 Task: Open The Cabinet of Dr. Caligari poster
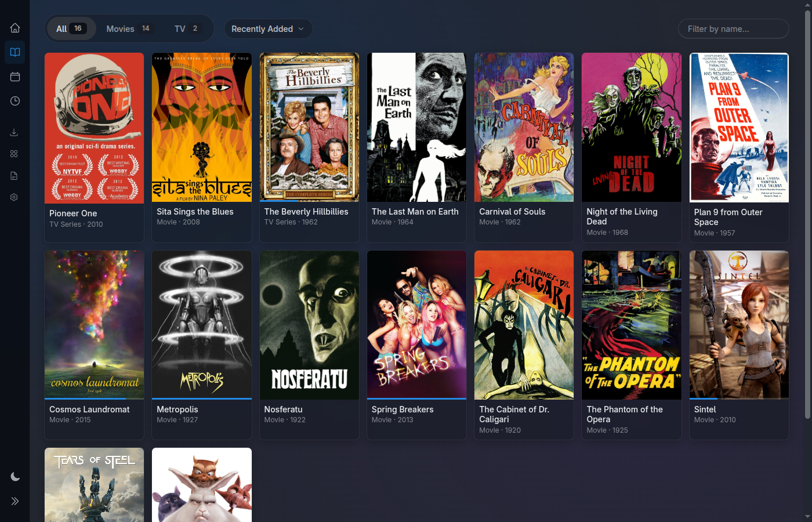point(524,325)
